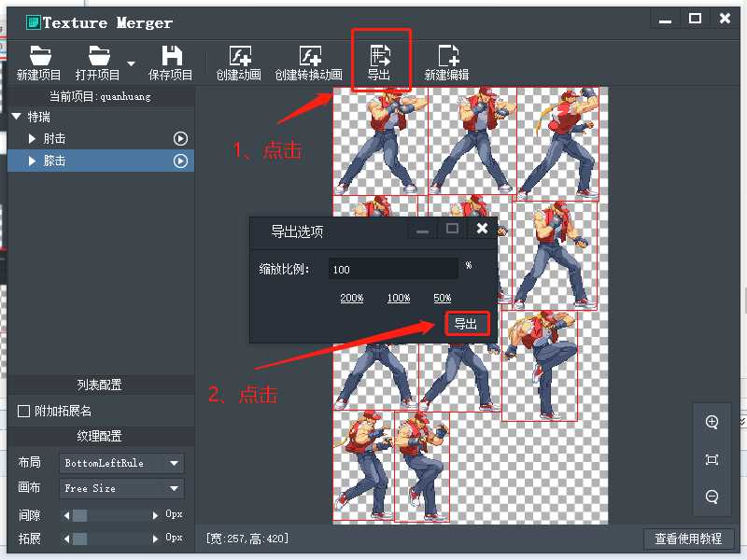Choose the 100% scale link
Viewport: 747px width, 560px height.
tap(399, 298)
